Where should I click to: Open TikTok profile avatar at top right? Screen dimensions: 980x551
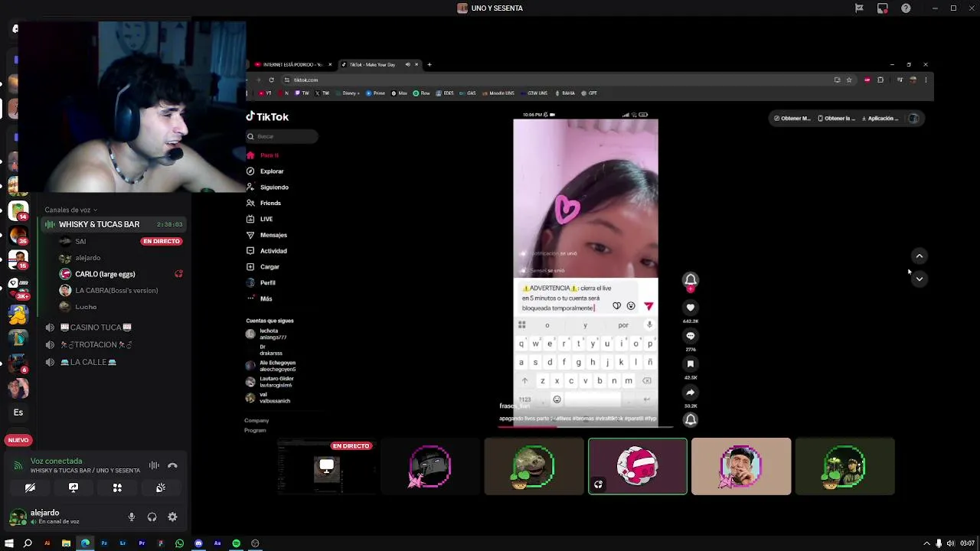point(913,119)
